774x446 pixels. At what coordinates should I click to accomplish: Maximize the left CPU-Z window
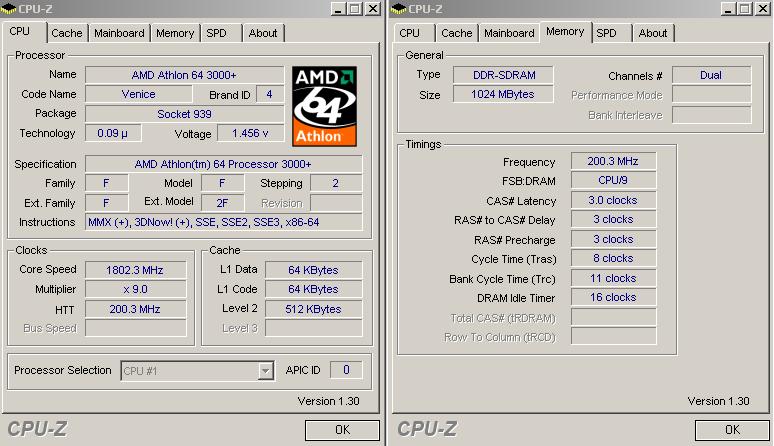(x=355, y=8)
